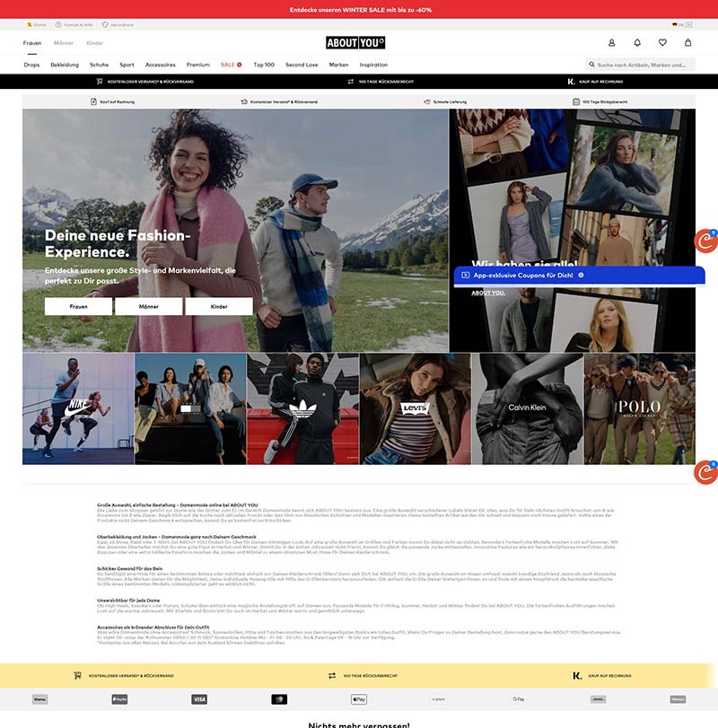Click the Google Pay payment icon

pyautogui.click(x=519, y=699)
